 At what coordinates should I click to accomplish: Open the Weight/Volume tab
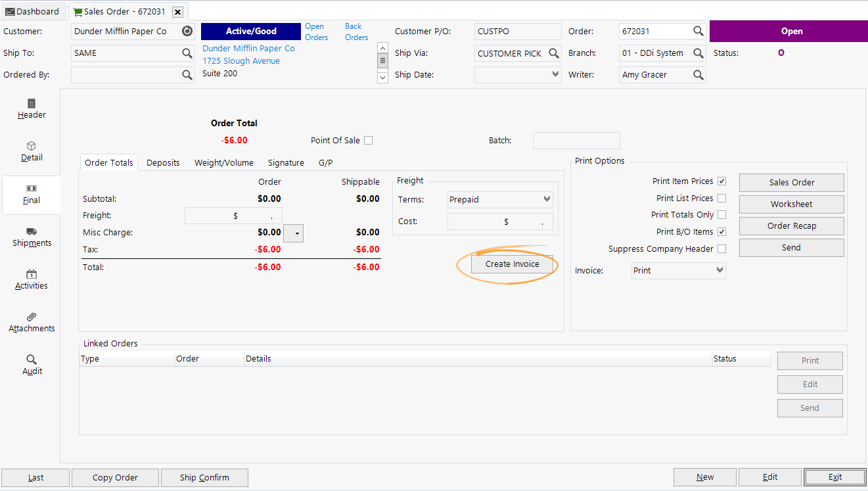tap(224, 162)
